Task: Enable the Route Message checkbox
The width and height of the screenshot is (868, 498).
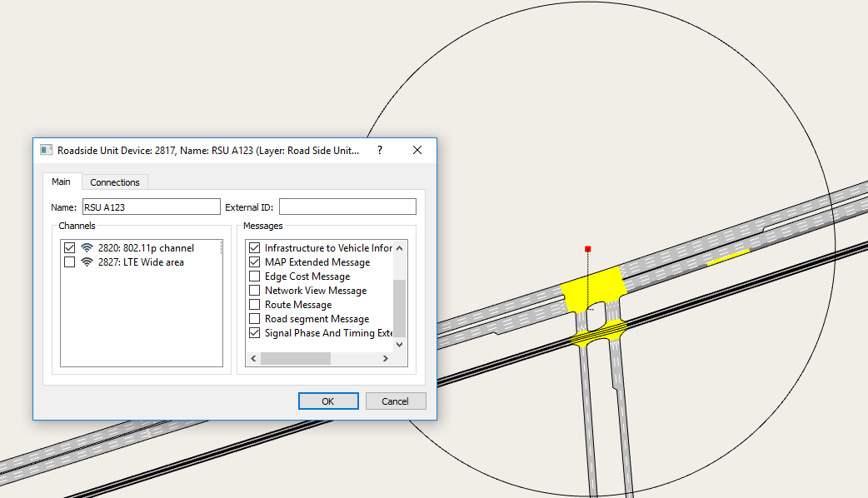Action: point(255,305)
